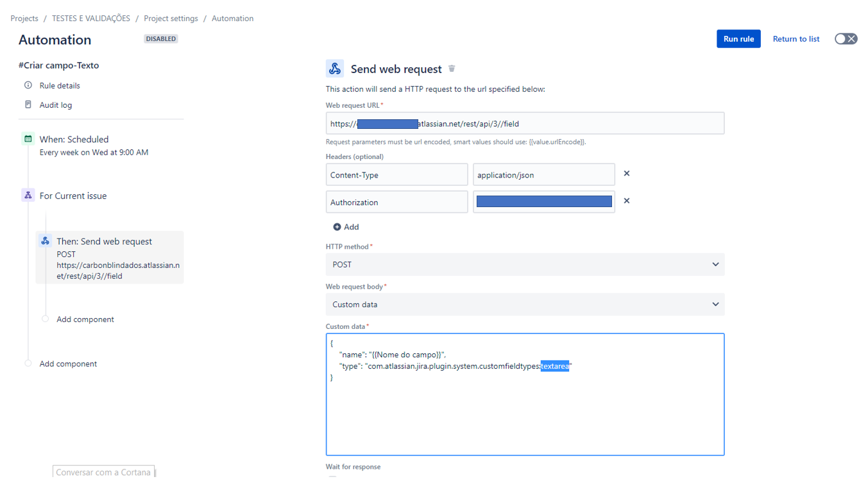Remove the Authorization header with X
The image size is (868, 479).
(x=627, y=201)
